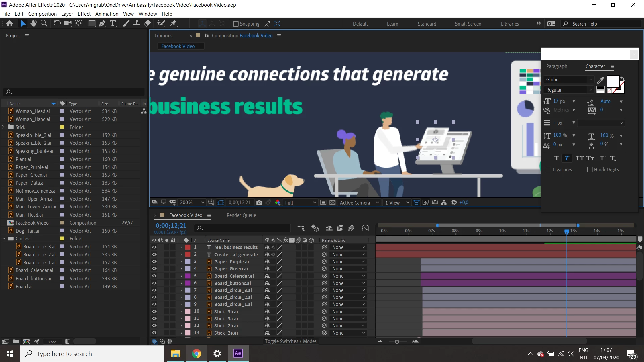The height and width of the screenshot is (362, 644).
Task: Select the Horizontal Type tool
Action: point(113,24)
